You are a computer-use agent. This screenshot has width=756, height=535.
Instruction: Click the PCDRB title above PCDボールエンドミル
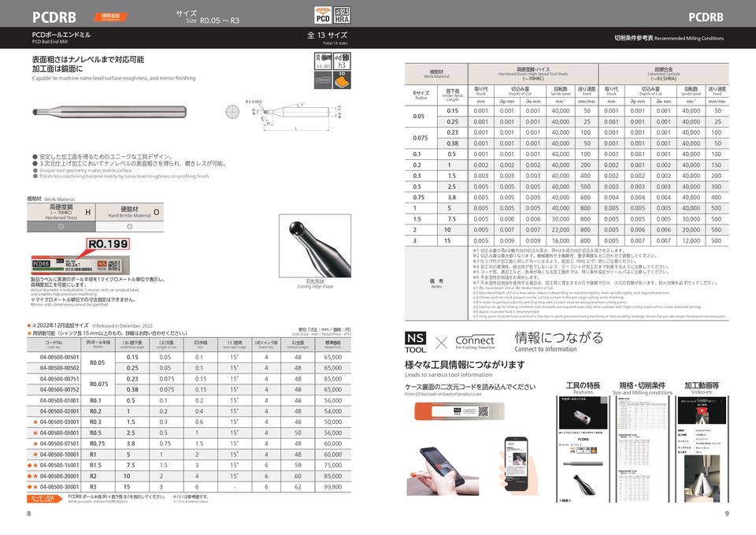54,17
